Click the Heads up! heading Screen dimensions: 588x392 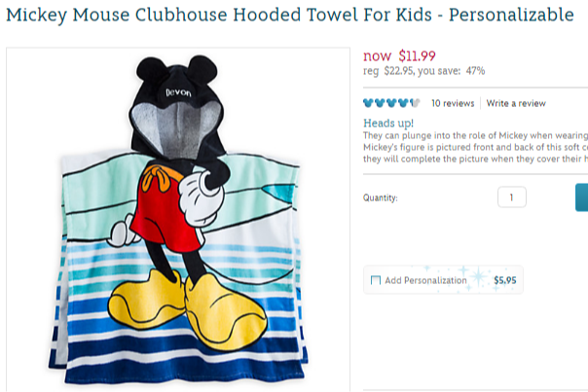point(388,124)
